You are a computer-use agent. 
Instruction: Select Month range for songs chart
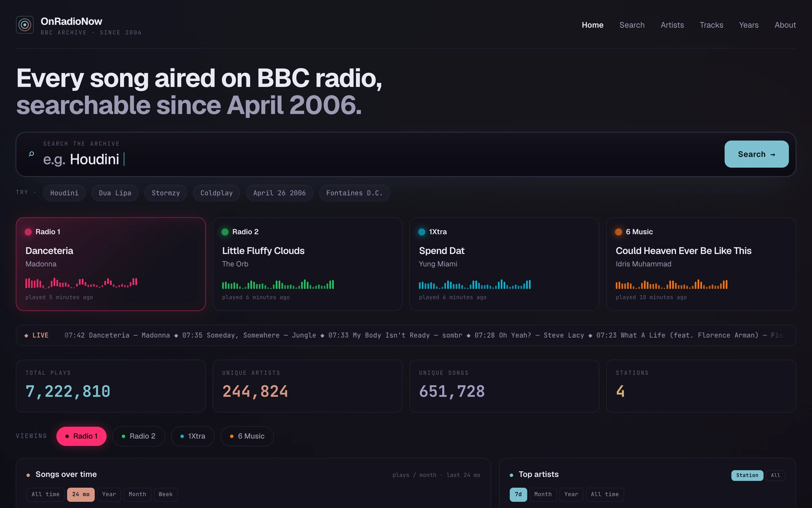(x=137, y=494)
